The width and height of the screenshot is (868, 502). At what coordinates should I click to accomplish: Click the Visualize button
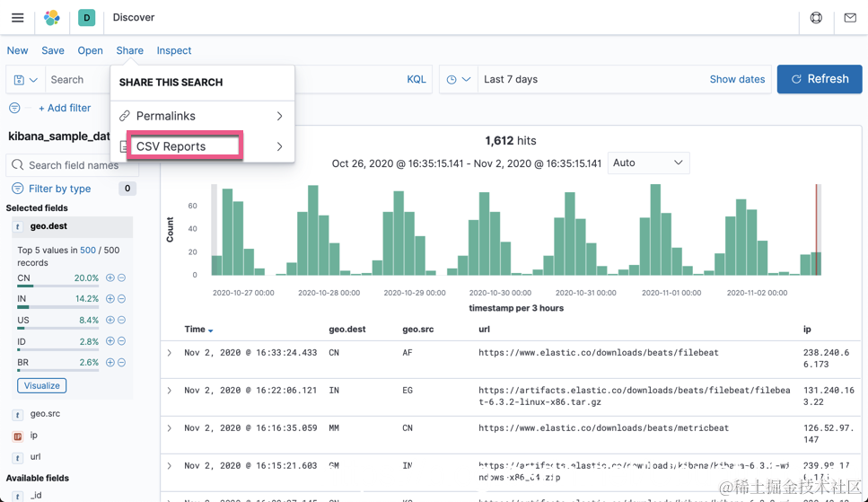[41, 385]
